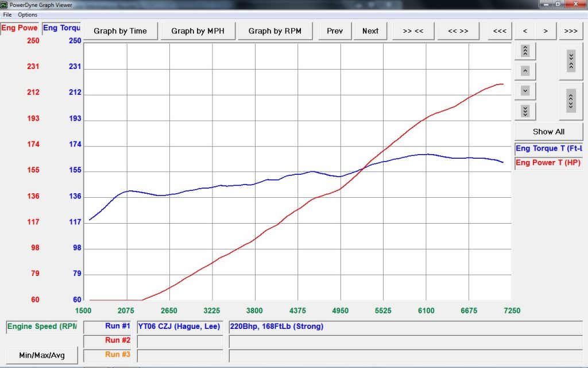Click the '>> <<' horizontal compress button
The height and width of the screenshot is (368, 588).
tap(413, 31)
